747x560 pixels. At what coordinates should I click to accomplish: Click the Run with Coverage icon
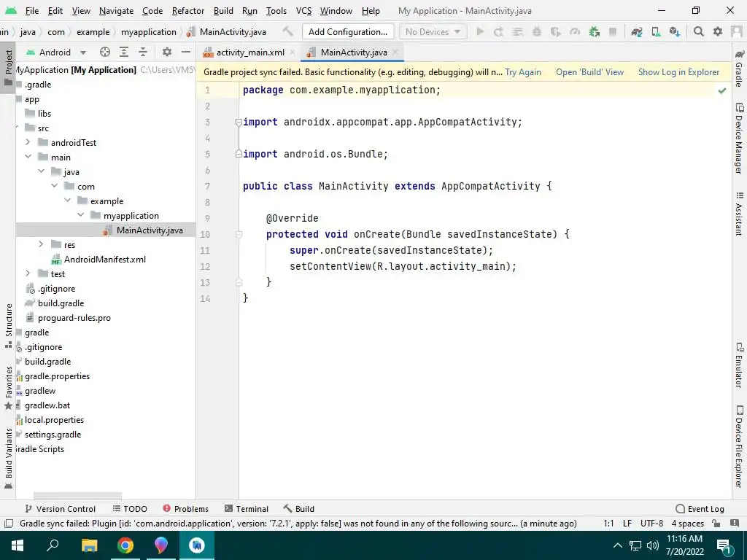555,31
